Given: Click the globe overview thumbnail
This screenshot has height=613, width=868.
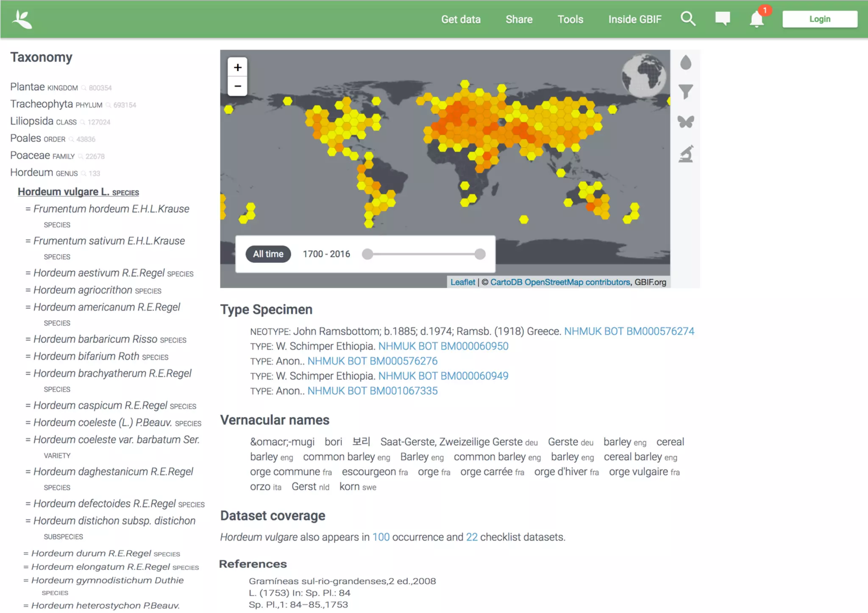Looking at the screenshot, I should pos(643,76).
